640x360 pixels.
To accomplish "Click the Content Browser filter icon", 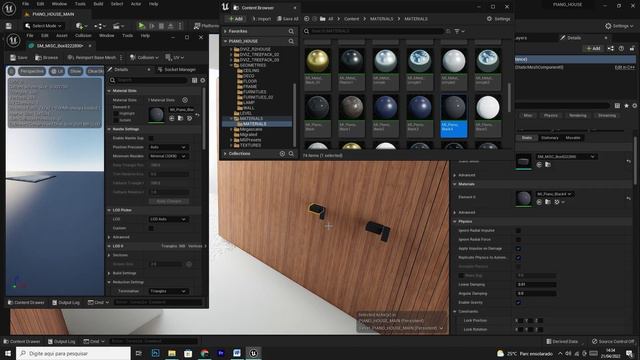I will [x=459, y=31].
